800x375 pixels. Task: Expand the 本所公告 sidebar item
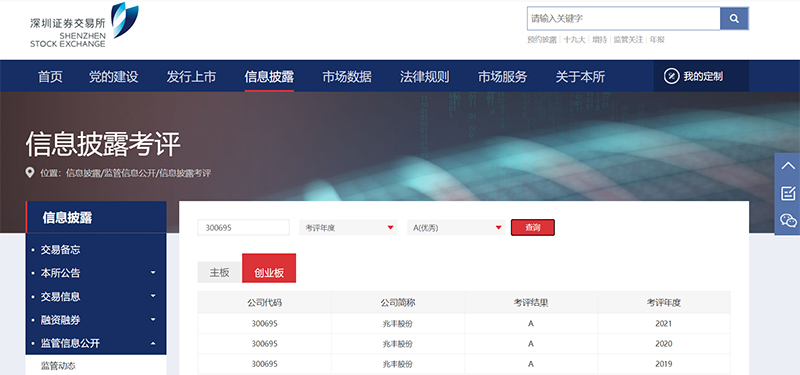pos(96,273)
